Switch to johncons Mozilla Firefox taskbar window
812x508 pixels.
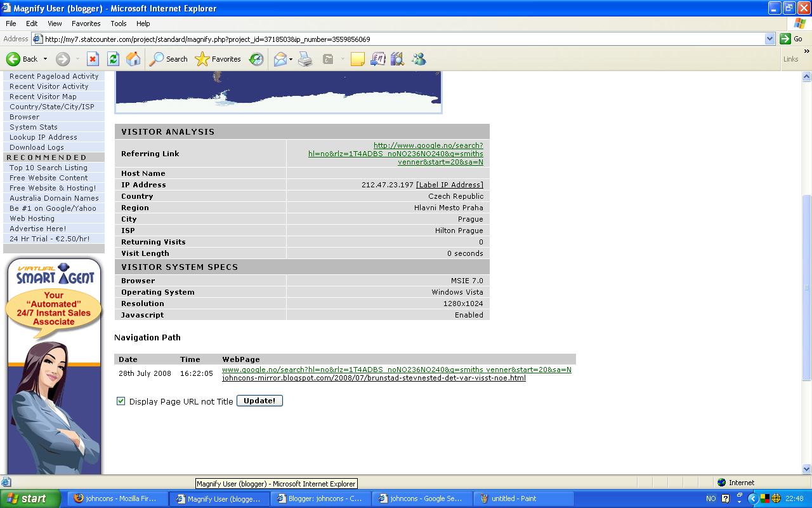[x=118, y=498]
